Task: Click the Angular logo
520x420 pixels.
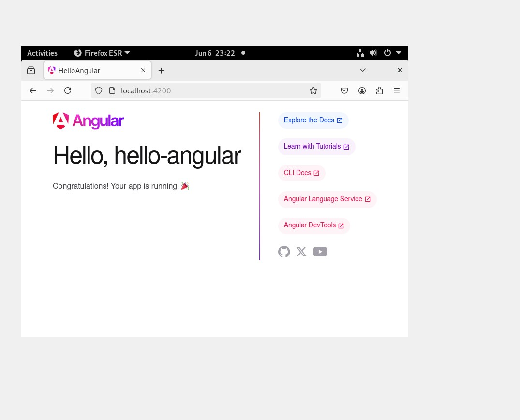Action: (x=88, y=121)
